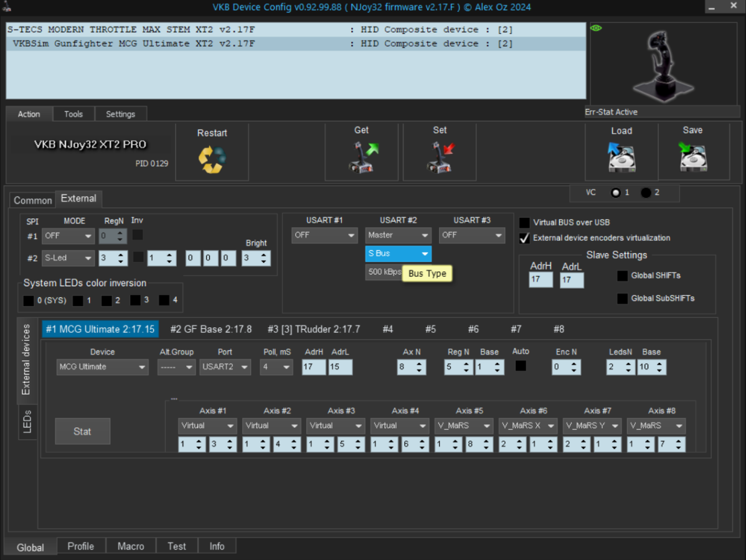The width and height of the screenshot is (746, 560).
Task: Toggle the Global SHIFTs checkbox
Action: pyautogui.click(x=622, y=276)
